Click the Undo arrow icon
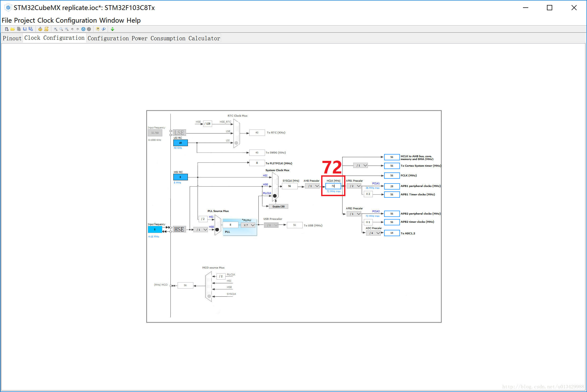 coord(72,29)
